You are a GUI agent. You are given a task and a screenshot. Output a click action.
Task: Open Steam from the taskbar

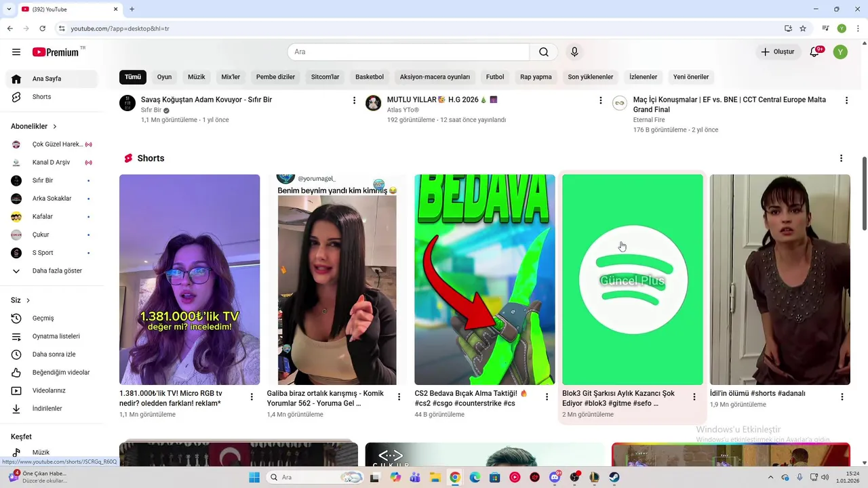pyautogui.click(x=614, y=477)
